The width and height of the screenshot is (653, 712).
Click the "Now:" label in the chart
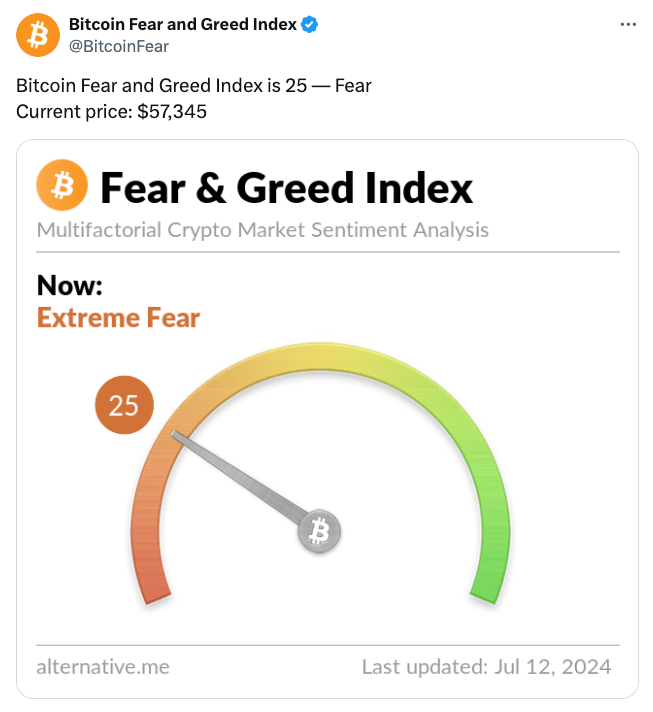tap(70, 286)
